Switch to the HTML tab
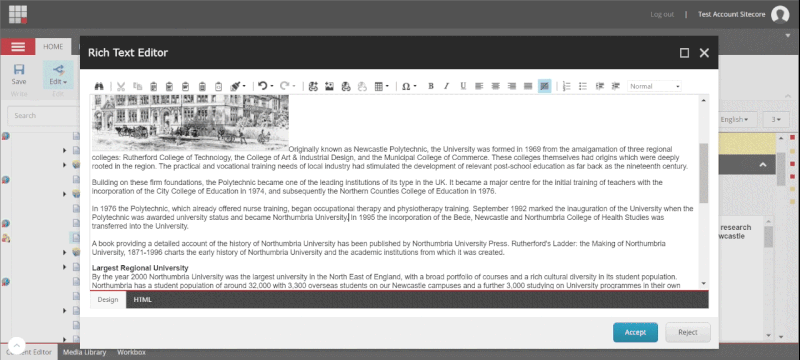 (x=142, y=300)
